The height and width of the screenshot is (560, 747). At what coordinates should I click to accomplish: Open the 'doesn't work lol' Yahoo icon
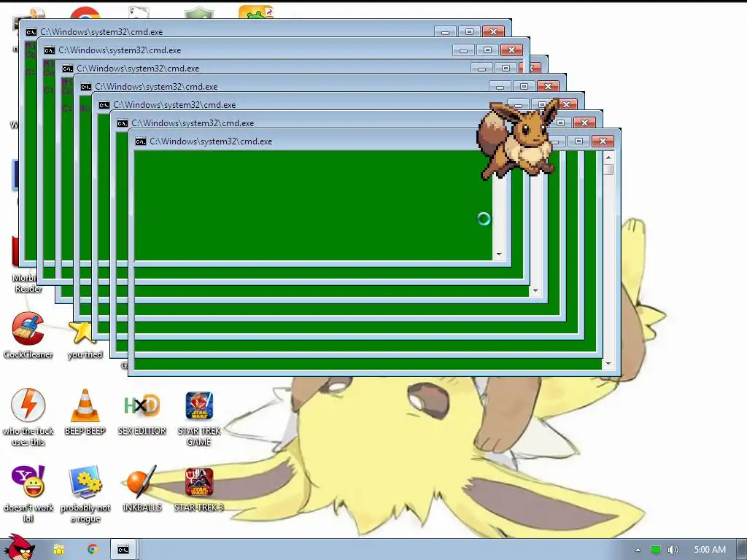(28, 494)
